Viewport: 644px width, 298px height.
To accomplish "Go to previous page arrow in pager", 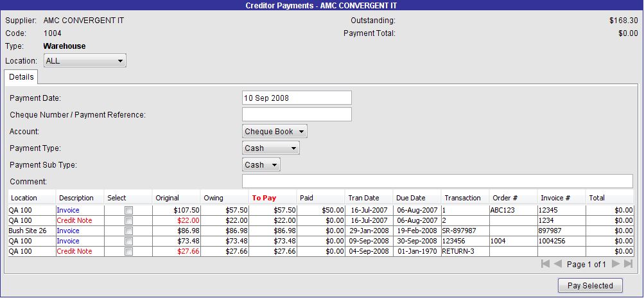I will tap(557, 264).
